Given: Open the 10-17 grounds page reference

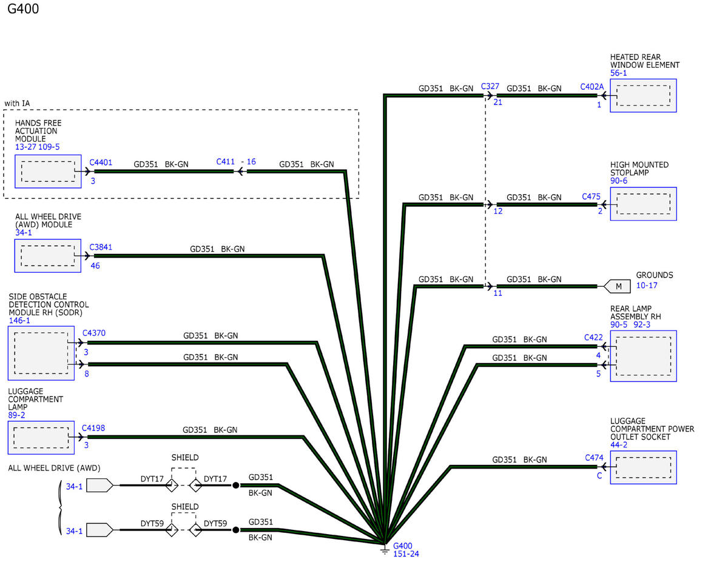Looking at the screenshot, I should 647,285.
